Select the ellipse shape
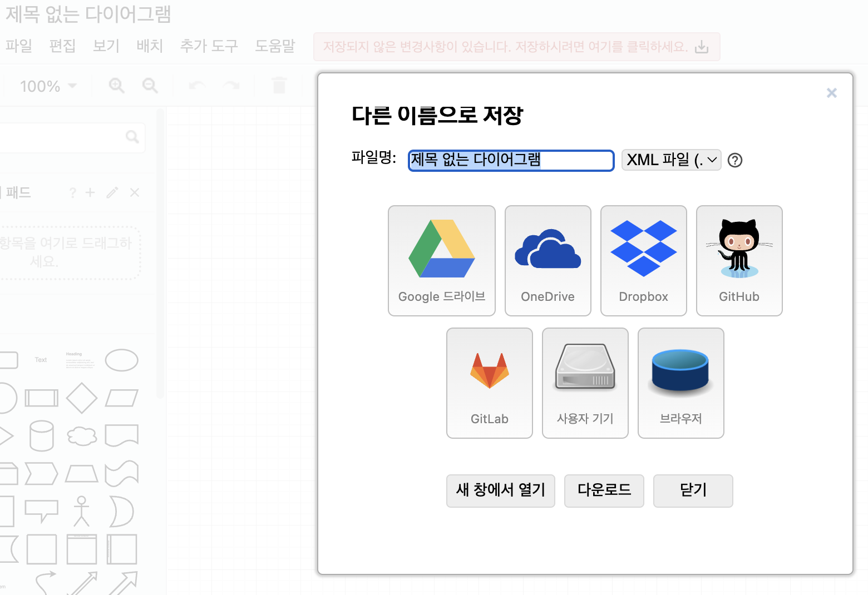 pyautogui.click(x=122, y=360)
